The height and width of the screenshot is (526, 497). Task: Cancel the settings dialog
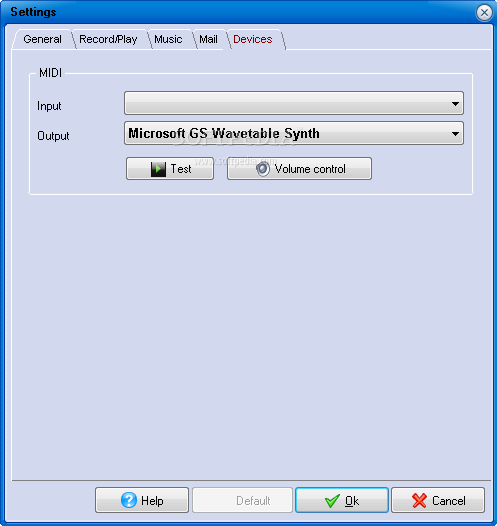point(438,500)
